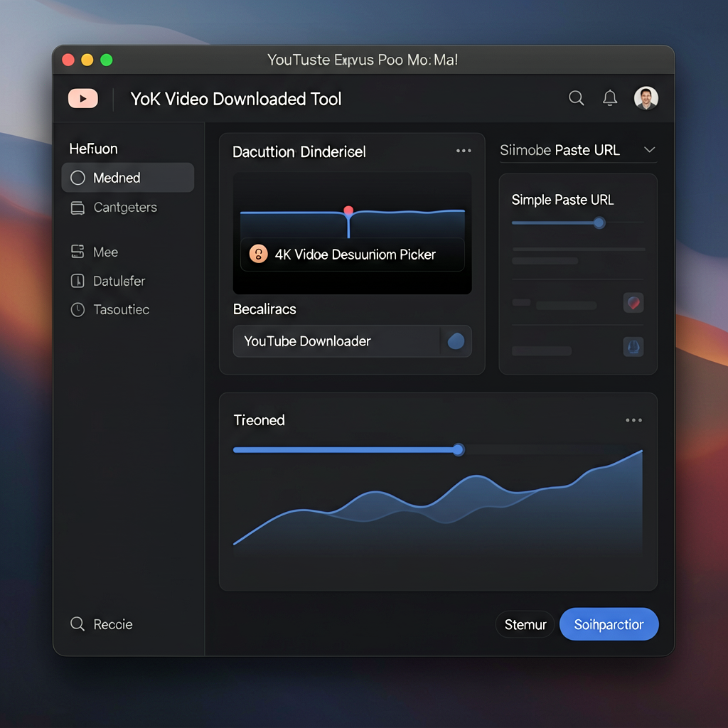
Task: Open the user profile avatar
Action: [x=646, y=98]
